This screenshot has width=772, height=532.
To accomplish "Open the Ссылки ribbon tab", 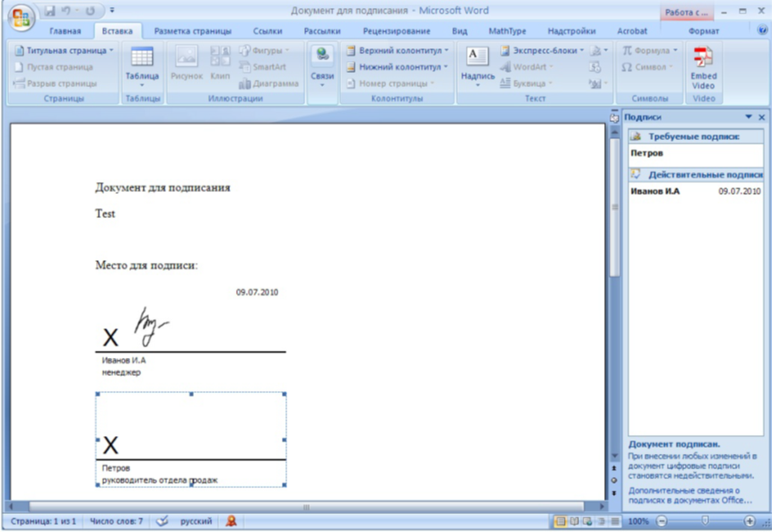I will [268, 31].
